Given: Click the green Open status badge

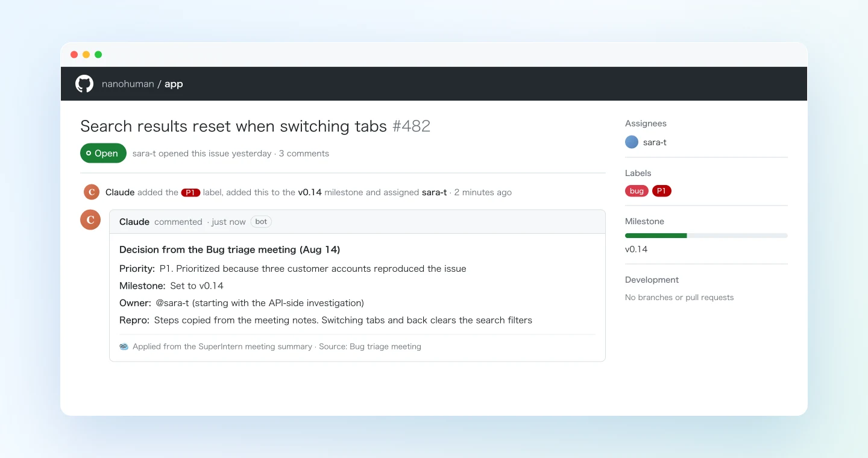Looking at the screenshot, I should [x=103, y=153].
